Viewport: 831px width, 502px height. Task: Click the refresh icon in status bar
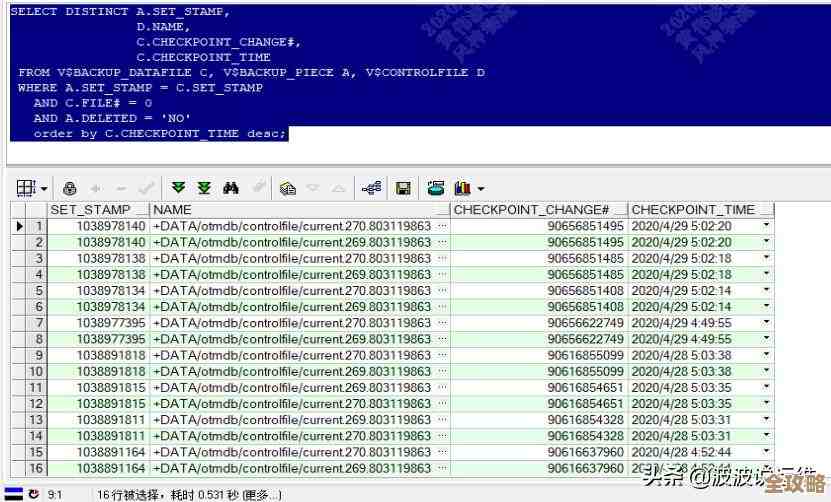click(x=35, y=494)
